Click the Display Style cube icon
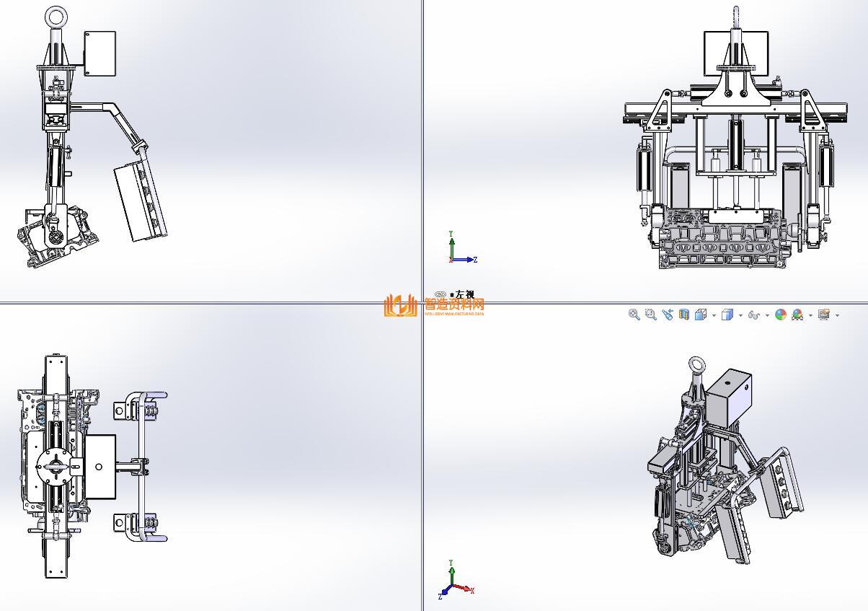This screenshot has width=868, height=611. click(x=727, y=315)
